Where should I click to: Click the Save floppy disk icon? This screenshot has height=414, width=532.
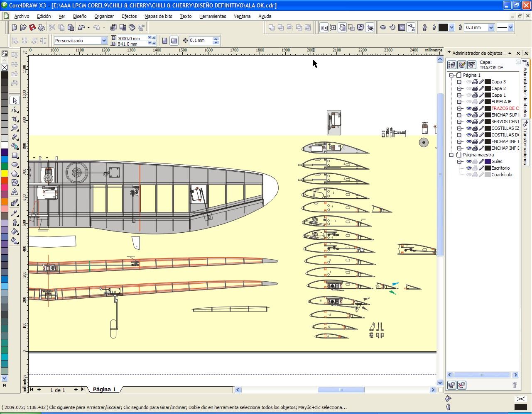tap(32, 27)
